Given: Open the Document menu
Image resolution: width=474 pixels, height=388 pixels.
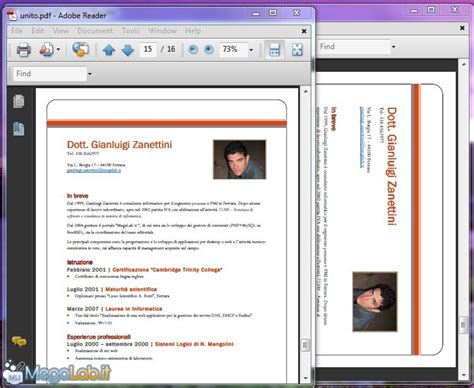Looking at the screenshot, I should pos(95,31).
